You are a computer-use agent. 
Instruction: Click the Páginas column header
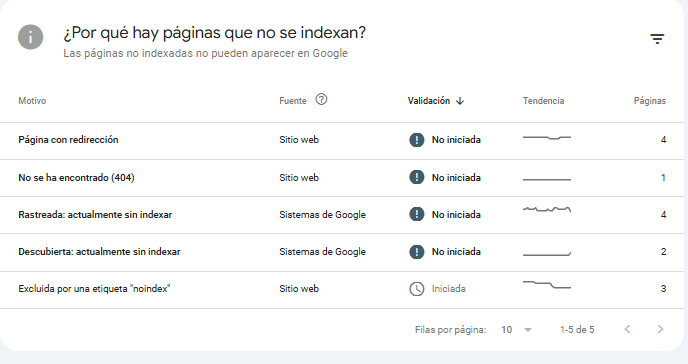point(650,101)
